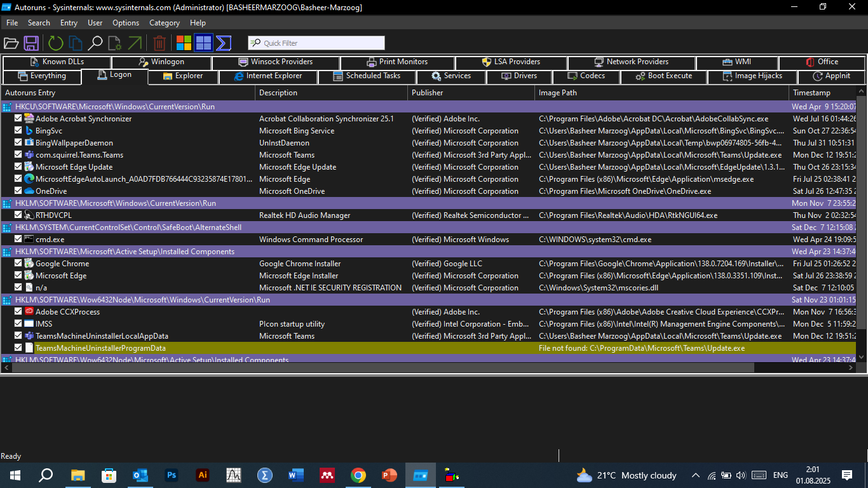Switch to the Everything tab

click(42, 76)
